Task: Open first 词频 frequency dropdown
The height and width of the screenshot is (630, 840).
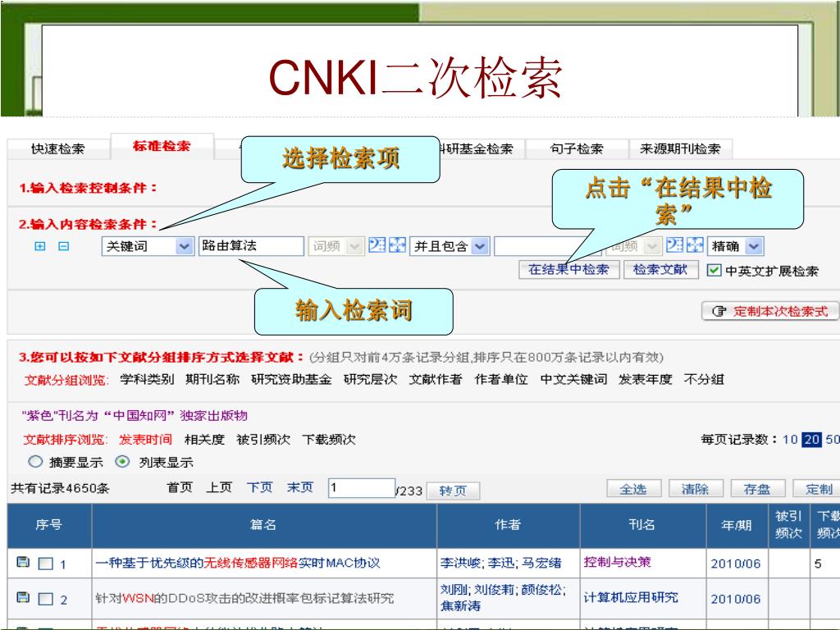Action: pyautogui.click(x=336, y=246)
